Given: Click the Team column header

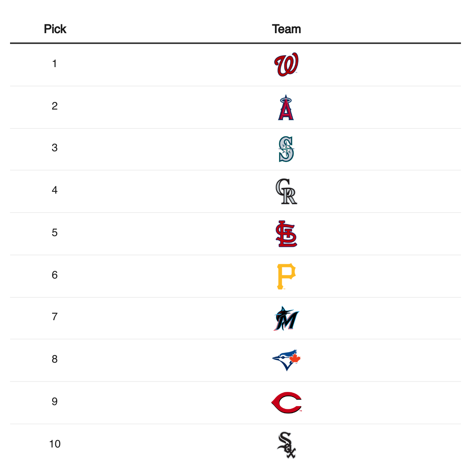Looking at the screenshot, I should [286, 29].
